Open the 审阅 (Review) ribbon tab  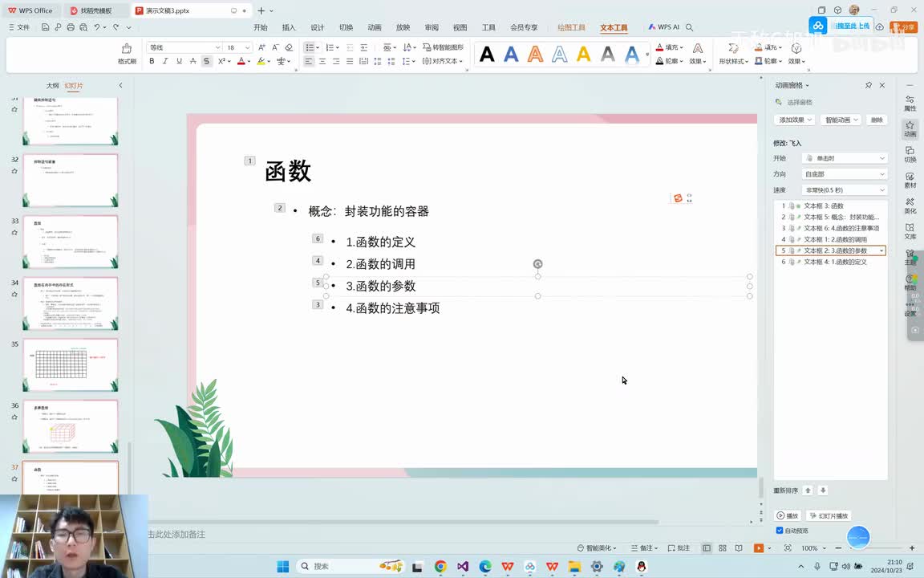pyautogui.click(x=432, y=27)
